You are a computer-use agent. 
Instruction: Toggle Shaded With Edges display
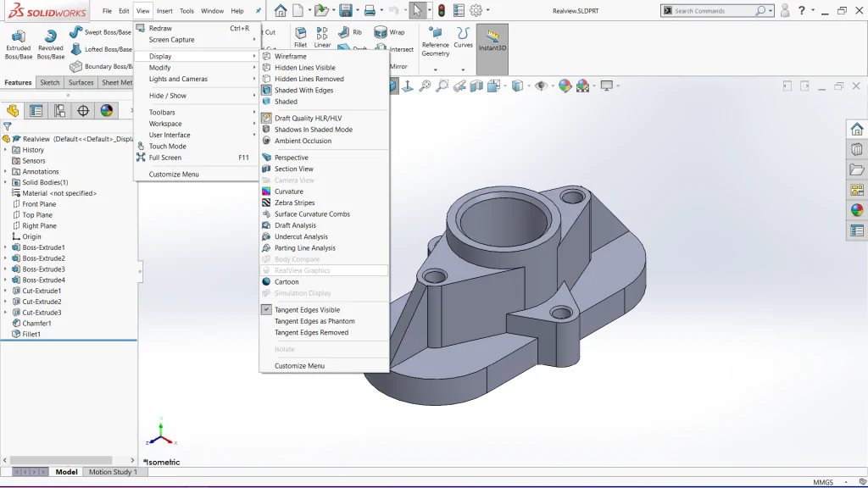point(304,90)
